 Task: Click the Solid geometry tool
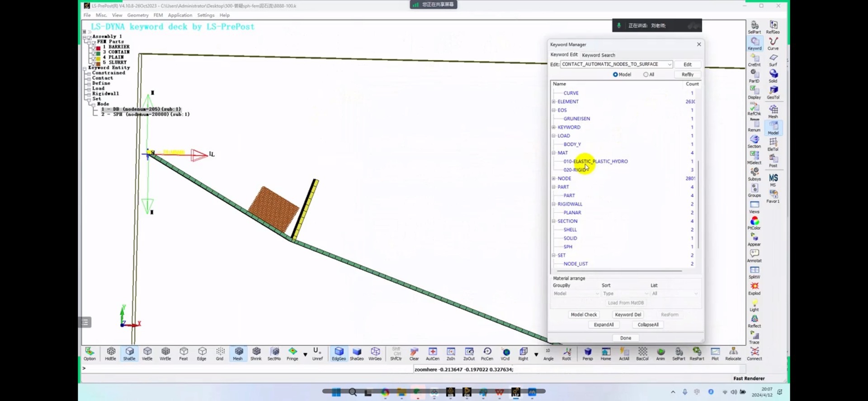coord(773,76)
